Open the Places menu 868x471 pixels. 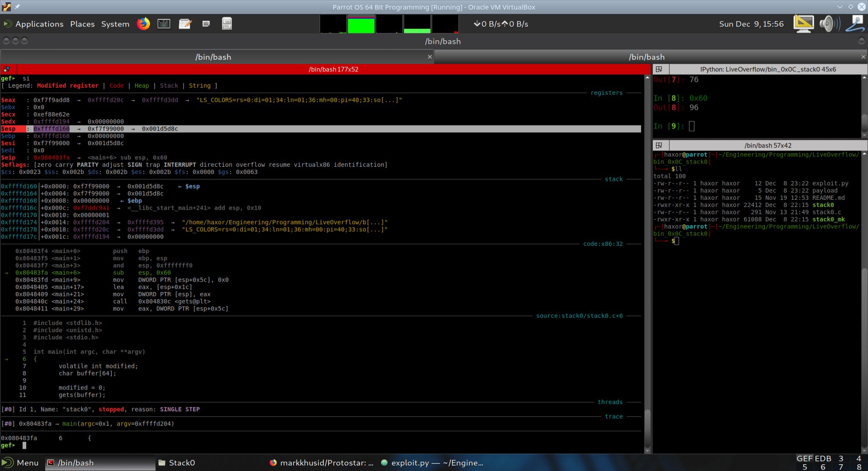coord(82,24)
